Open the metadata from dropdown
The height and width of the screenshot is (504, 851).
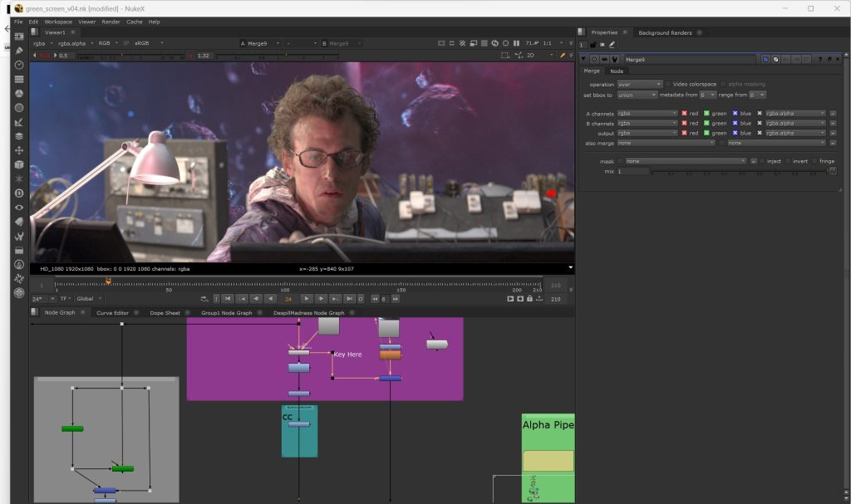[707, 95]
